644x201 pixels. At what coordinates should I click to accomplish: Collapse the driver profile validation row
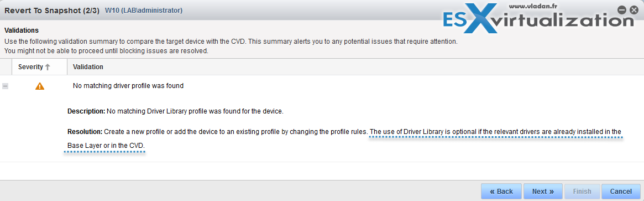pyautogui.click(x=6, y=86)
